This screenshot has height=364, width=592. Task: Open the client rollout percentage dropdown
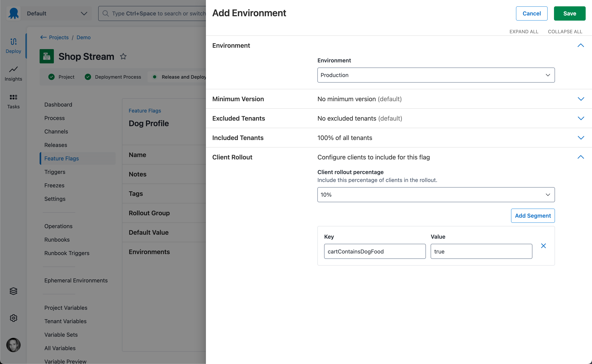pyautogui.click(x=436, y=194)
